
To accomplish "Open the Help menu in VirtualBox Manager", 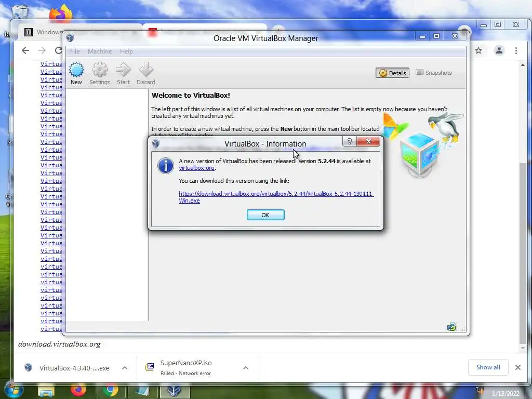I will click(x=126, y=51).
